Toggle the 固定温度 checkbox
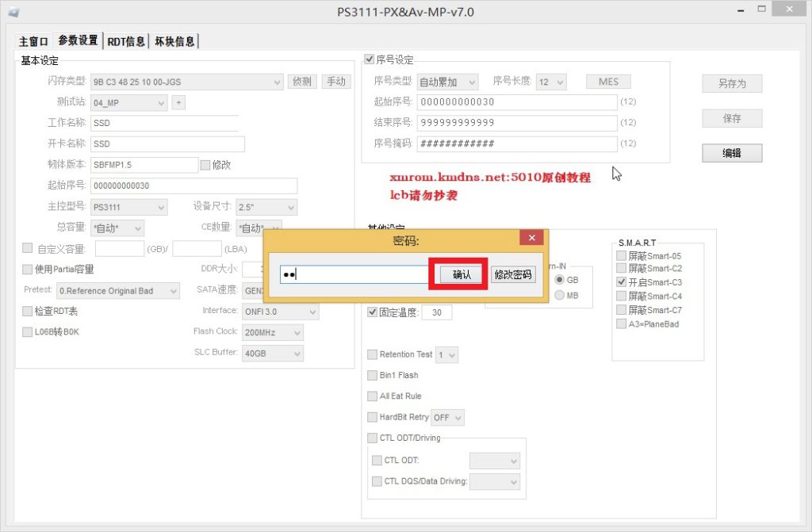Viewport: 812px width, 532px height. [373, 312]
